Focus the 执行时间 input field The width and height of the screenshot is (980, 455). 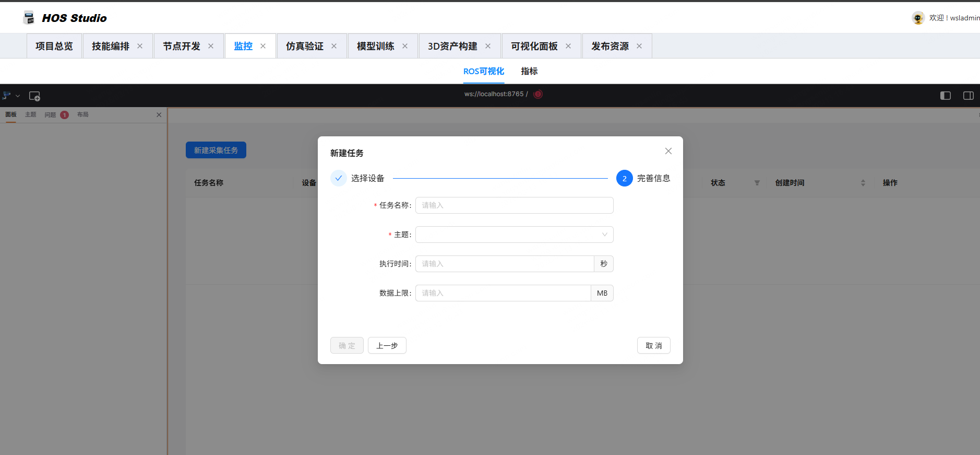[505, 264]
